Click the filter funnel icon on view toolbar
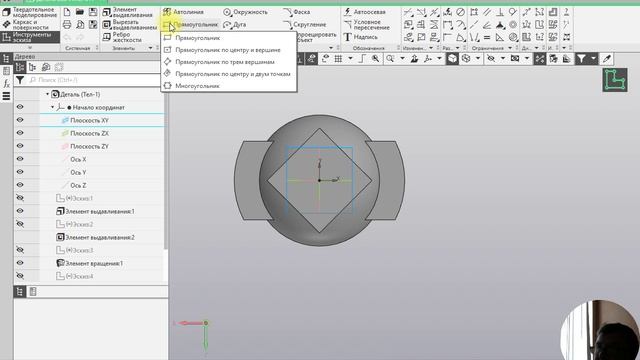The width and height of the screenshot is (640, 360). click(x=581, y=59)
